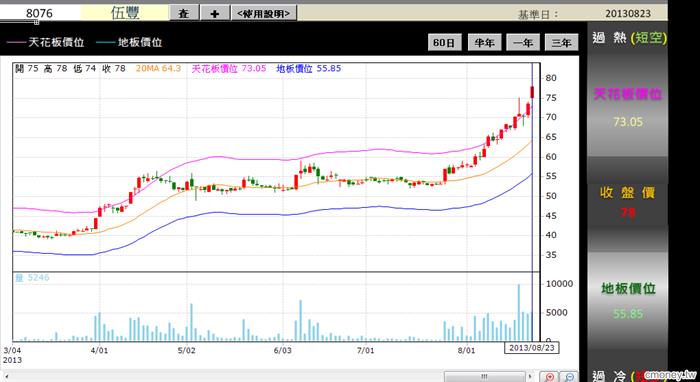Click the 地板價位 legend entry
Viewport: 700px width, 382px height.
coord(129,43)
